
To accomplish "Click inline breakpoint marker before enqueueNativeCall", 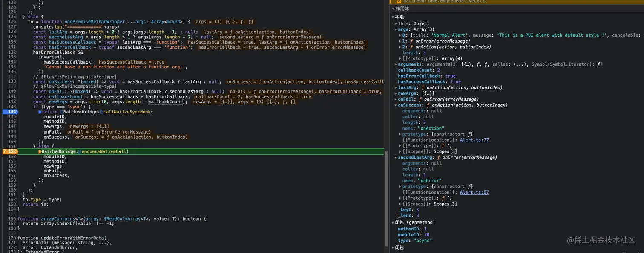I will pyautogui.click(x=80, y=151).
